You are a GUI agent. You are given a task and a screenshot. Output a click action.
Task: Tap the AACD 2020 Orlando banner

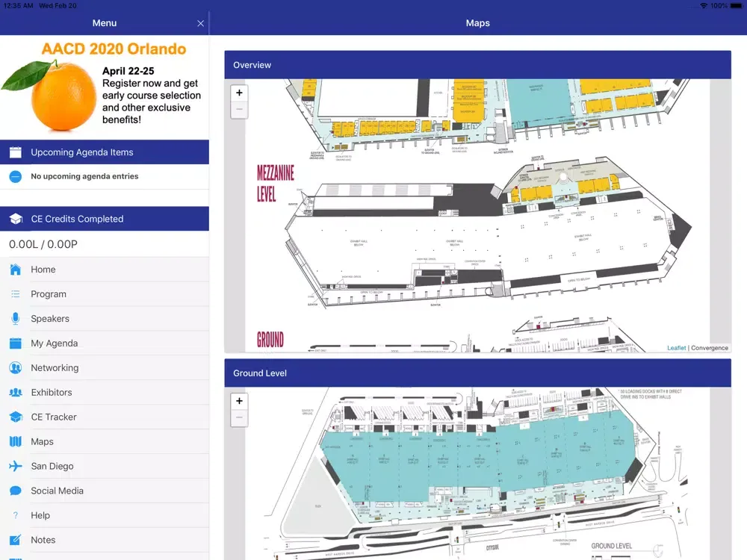tap(105, 87)
